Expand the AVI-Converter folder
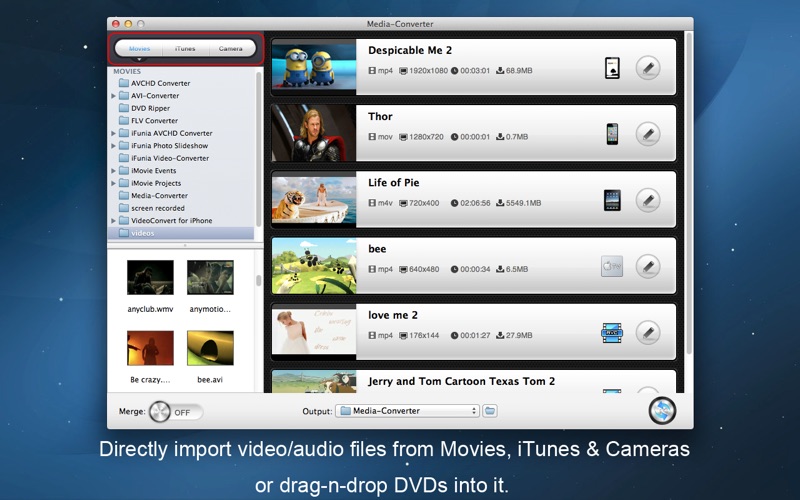Viewport: 800px width, 500px height. (113, 96)
